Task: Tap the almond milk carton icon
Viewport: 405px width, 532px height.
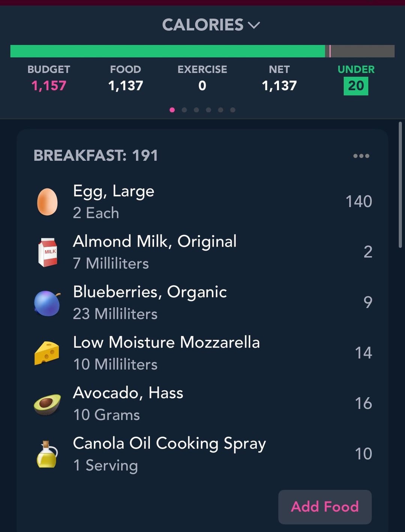Action: (48, 252)
